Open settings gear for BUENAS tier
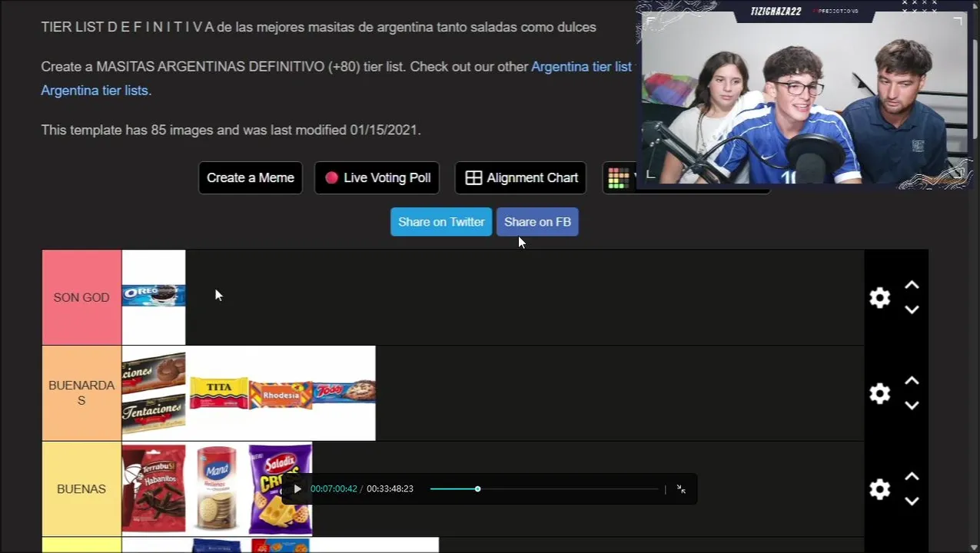The width and height of the screenshot is (980, 553). pos(879,489)
